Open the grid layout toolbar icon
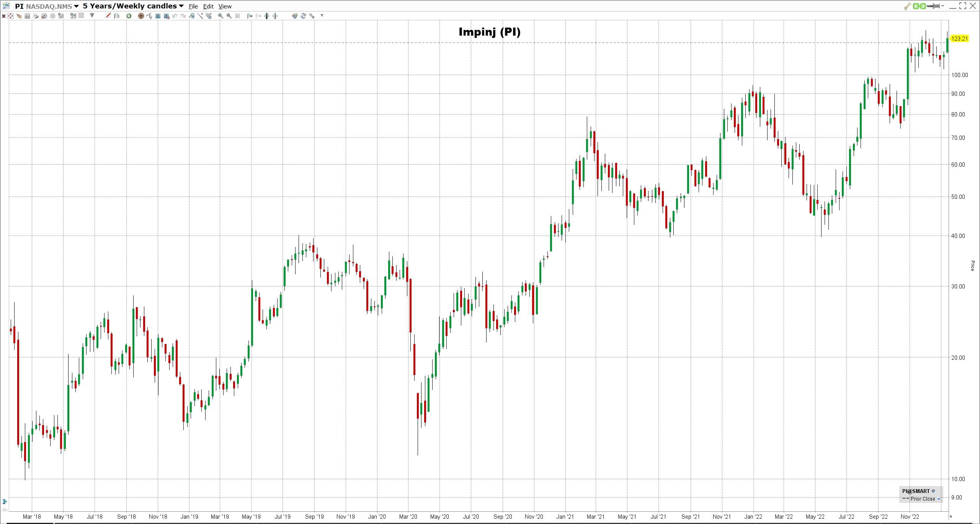Viewport: 980px width, 524px height. (x=27, y=16)
